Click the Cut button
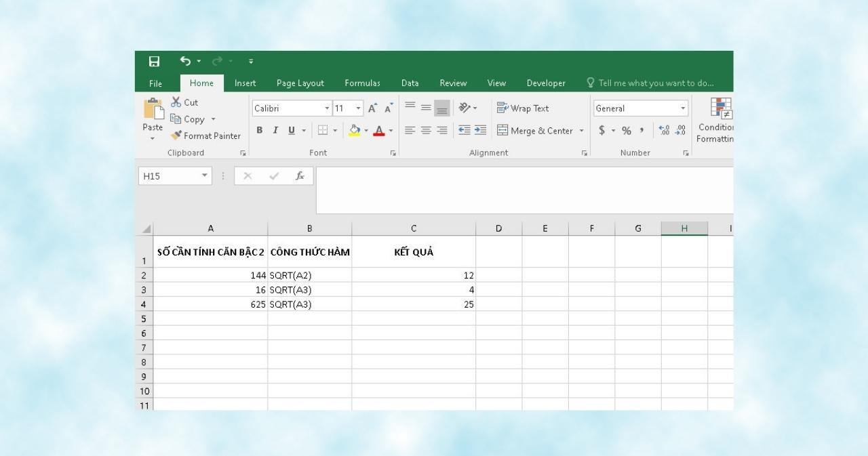The height and width of the screenshot is (456, 868). (184, 102)
